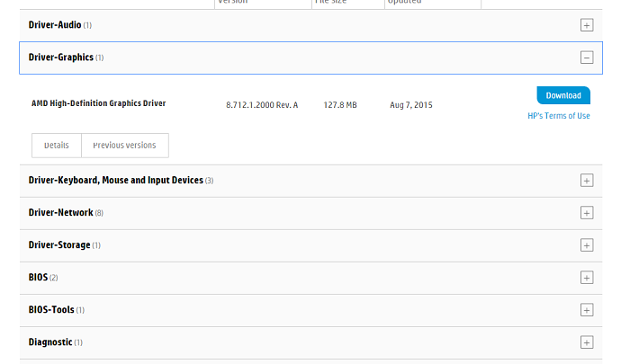630x364 pixels.
Task: Click the Driver-Network heading text
Action: tap(60, 212)
